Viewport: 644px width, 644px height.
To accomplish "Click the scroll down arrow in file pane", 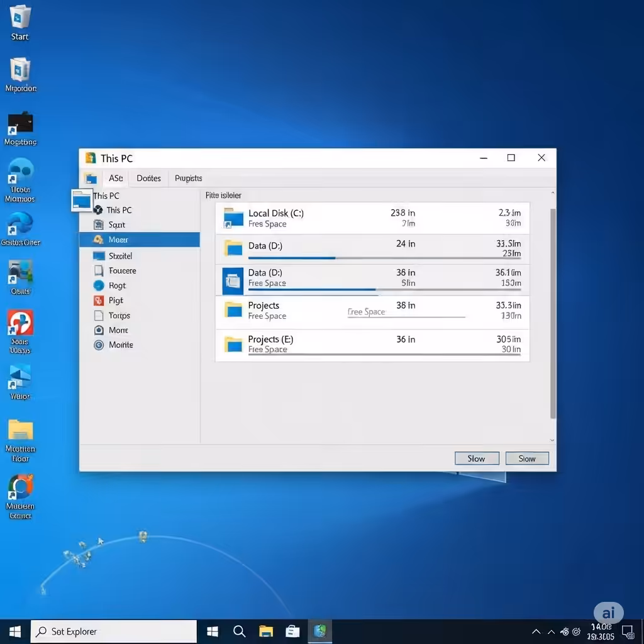I will pyautogui.click(x=552, y=440).
